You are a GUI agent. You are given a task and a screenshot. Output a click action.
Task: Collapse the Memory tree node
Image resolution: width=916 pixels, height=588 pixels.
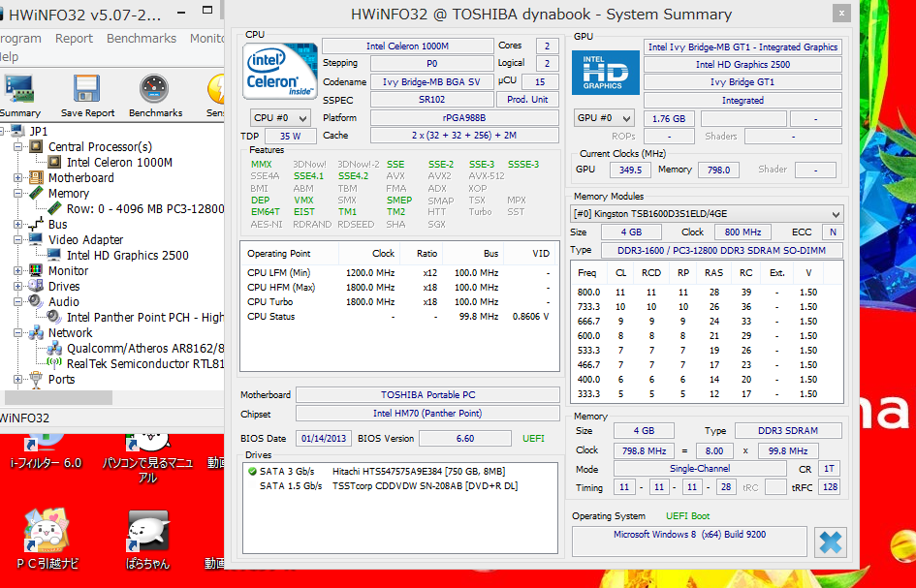17,194
